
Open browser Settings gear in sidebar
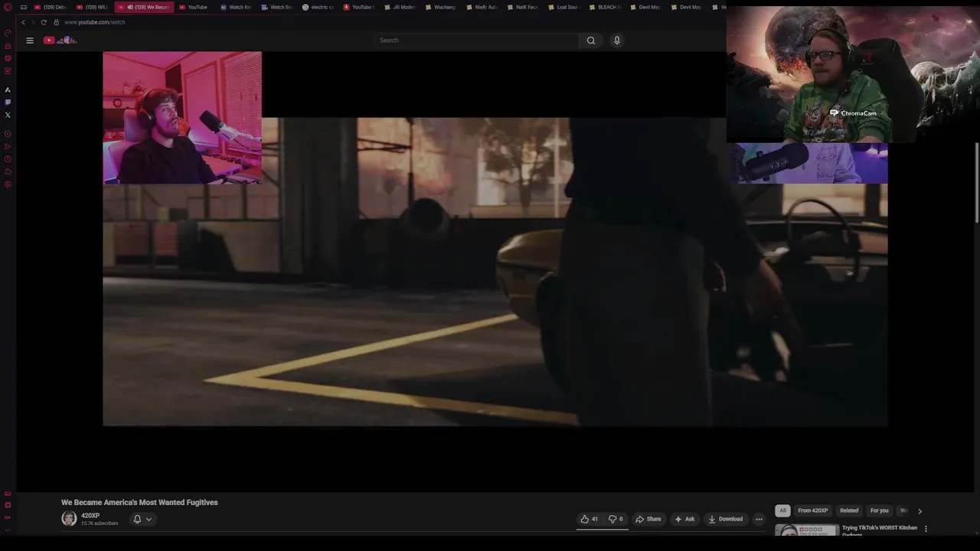click(x=8, y=184)
